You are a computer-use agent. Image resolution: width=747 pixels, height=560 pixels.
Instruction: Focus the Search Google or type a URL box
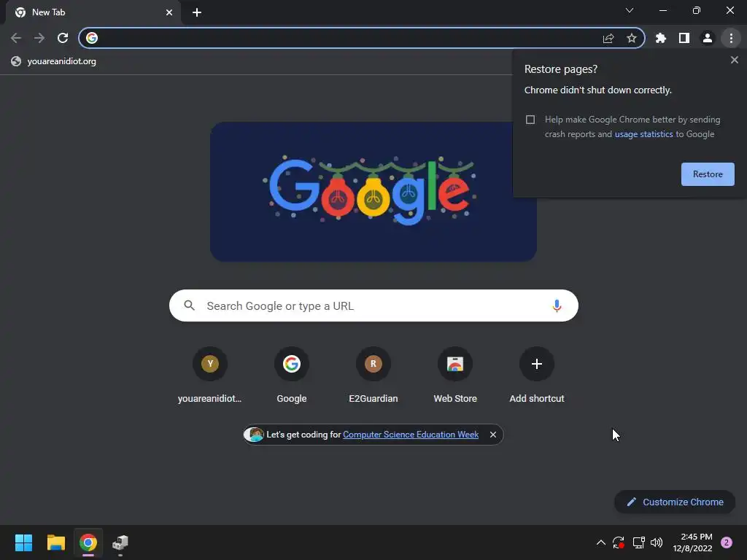[x=373, y=306]
